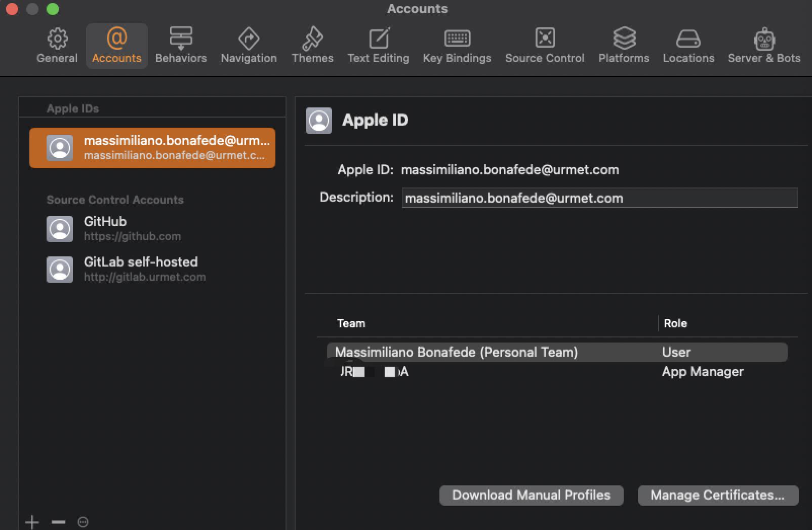This screenshot has width=812, height=530.
Task: Click the Team column header
Action: (351, 323)
